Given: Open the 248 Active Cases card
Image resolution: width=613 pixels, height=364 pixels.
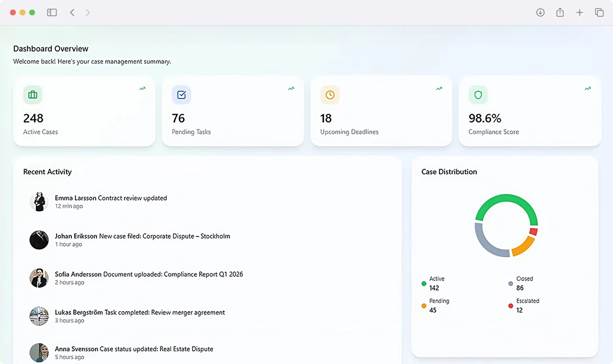Looking at the screenshot, I should pyautogui.click(x=84, y=111).
